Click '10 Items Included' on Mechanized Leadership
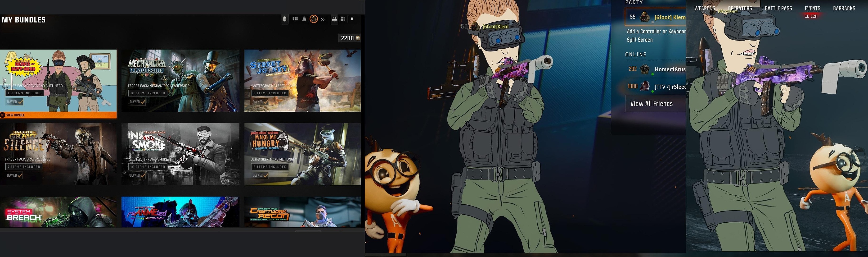 point(148,93)
